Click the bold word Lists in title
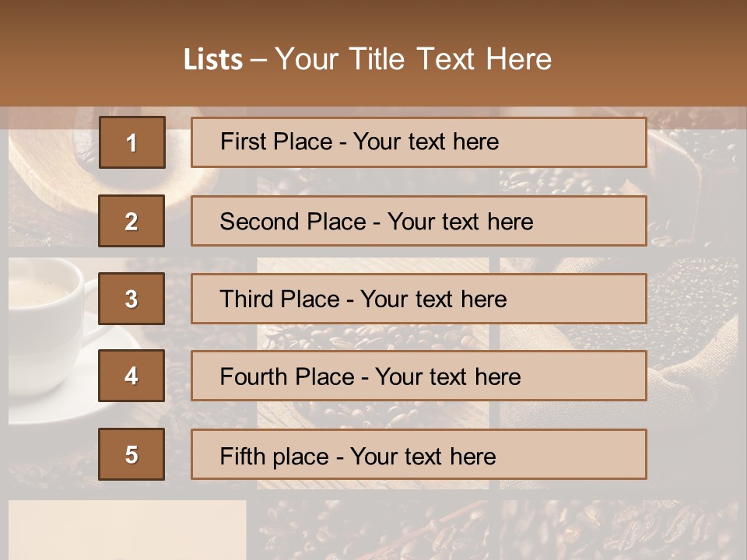Viewport: 747px width, 560px height. click(x=213, y=59)
